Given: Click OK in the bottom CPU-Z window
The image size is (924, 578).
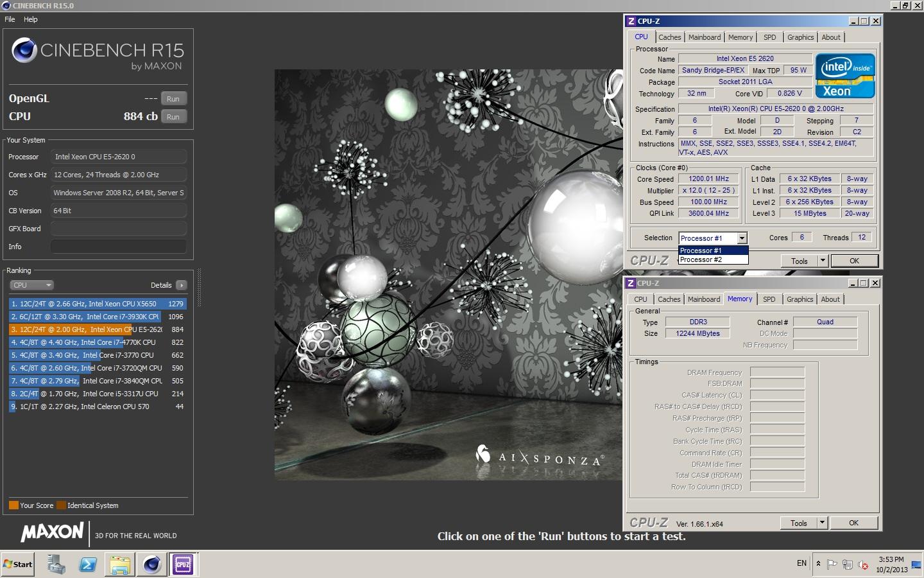Looking at the screenshot, I should pyautogui.click(x=853, y=523).
